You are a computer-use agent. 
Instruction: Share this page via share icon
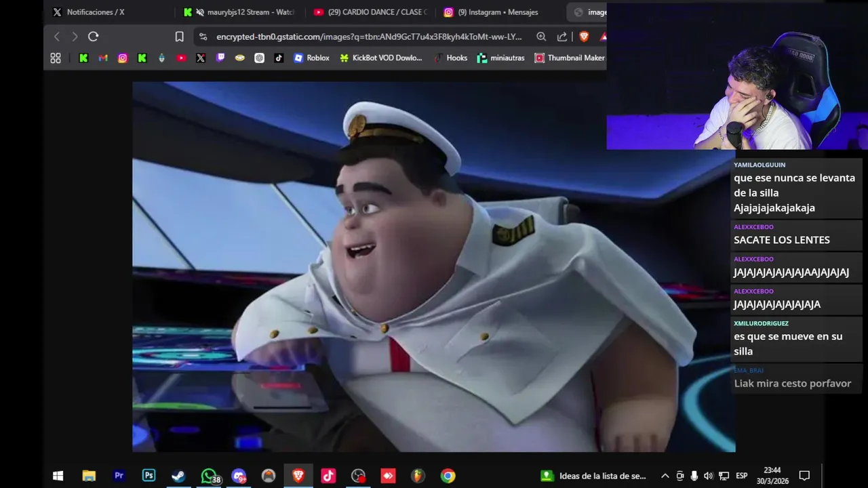[x=562, y=37]
